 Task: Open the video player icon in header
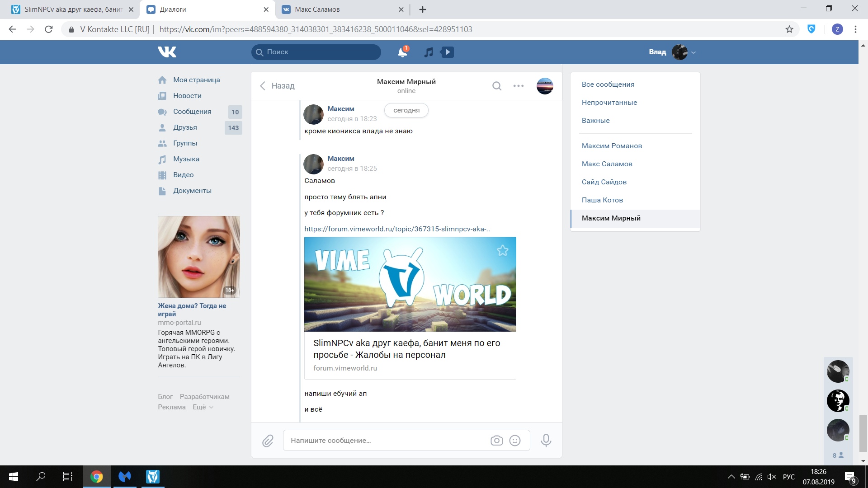point(447,52)
